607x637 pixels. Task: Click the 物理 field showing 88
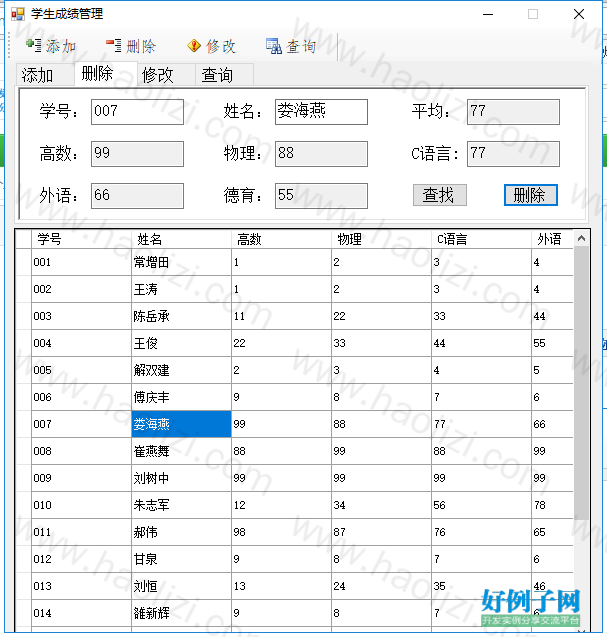click(x=321, y=154)
